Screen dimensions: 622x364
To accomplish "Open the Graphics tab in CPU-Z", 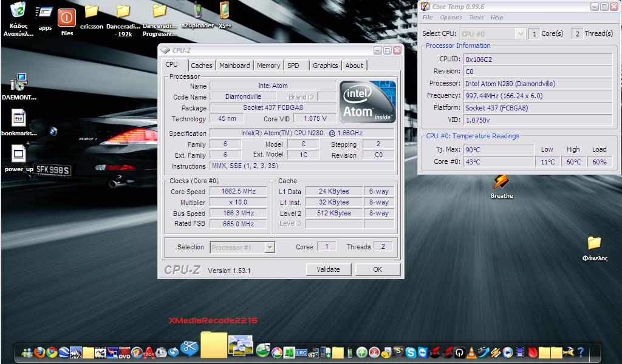I will [326, 66].
